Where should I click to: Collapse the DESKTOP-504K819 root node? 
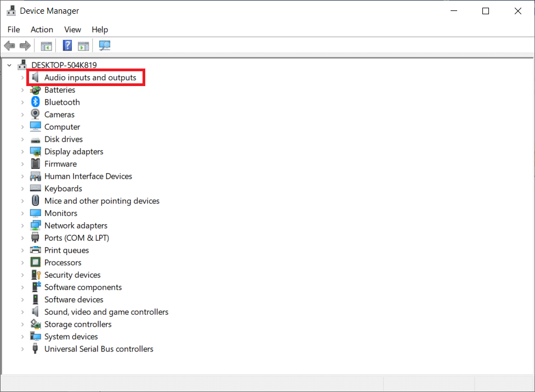[x=9, y=65]
